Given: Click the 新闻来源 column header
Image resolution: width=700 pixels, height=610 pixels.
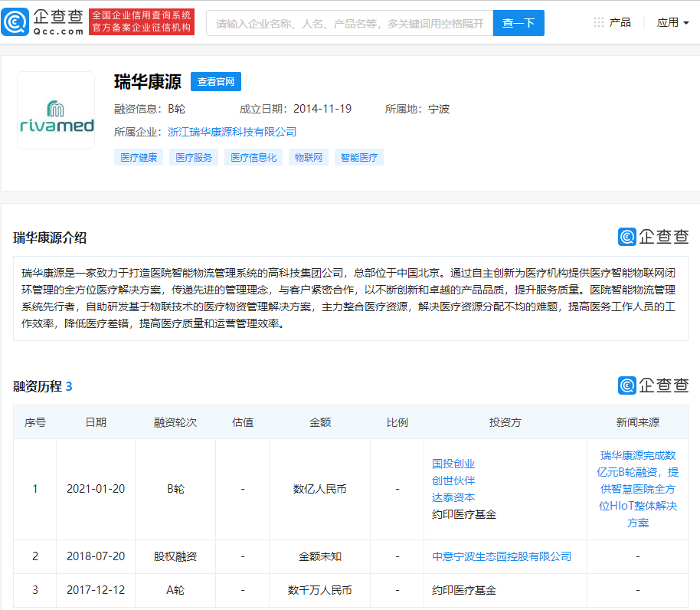Looking at the screenshot, I should [637, 422].
